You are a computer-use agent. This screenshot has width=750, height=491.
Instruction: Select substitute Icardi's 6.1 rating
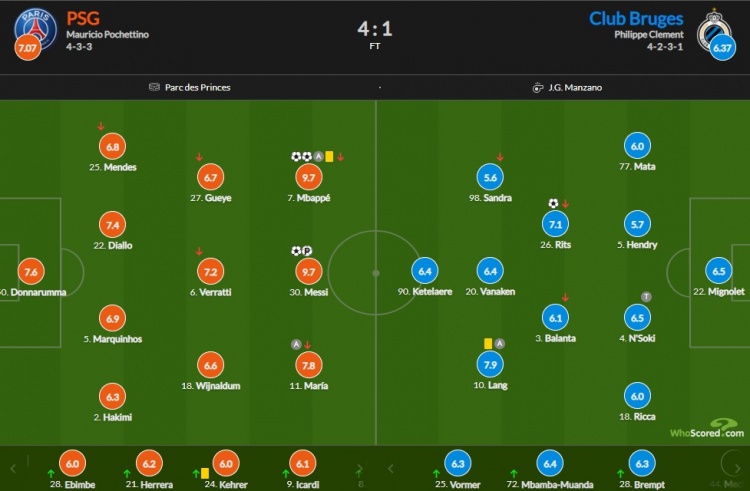302,463
